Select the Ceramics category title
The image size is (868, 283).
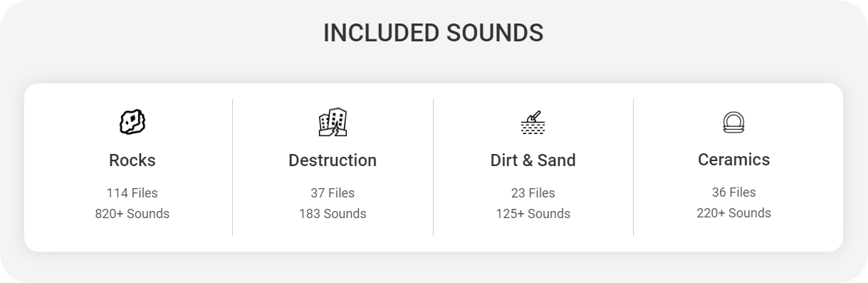(x=733, y=160)
